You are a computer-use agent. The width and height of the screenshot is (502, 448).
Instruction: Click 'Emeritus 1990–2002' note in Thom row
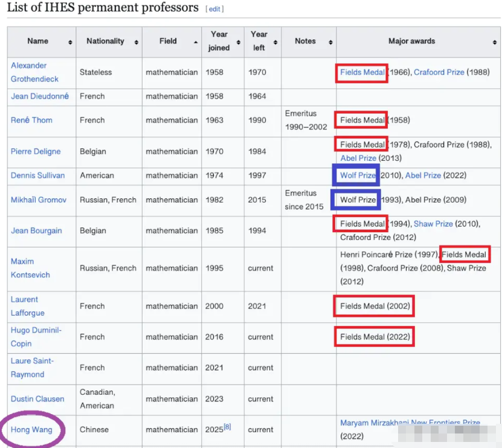306,120
